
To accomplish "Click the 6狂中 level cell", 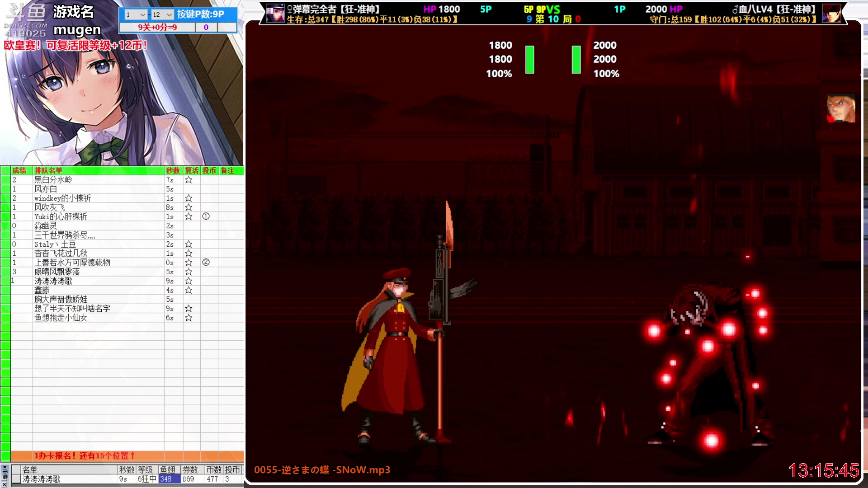I will (147, 479).
